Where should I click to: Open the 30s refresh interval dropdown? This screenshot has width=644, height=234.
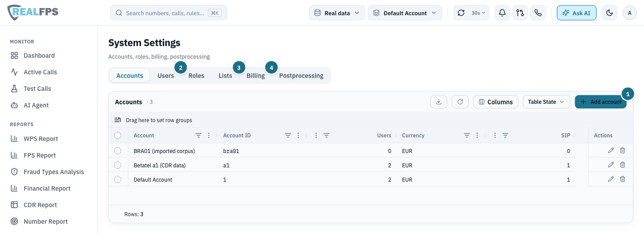point(478,13)
